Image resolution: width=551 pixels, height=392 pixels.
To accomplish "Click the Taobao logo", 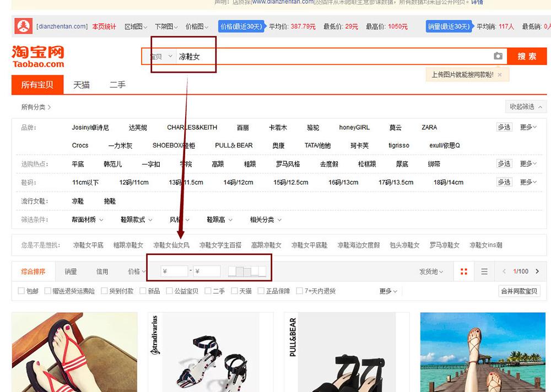I will click(x=38, y=57).
